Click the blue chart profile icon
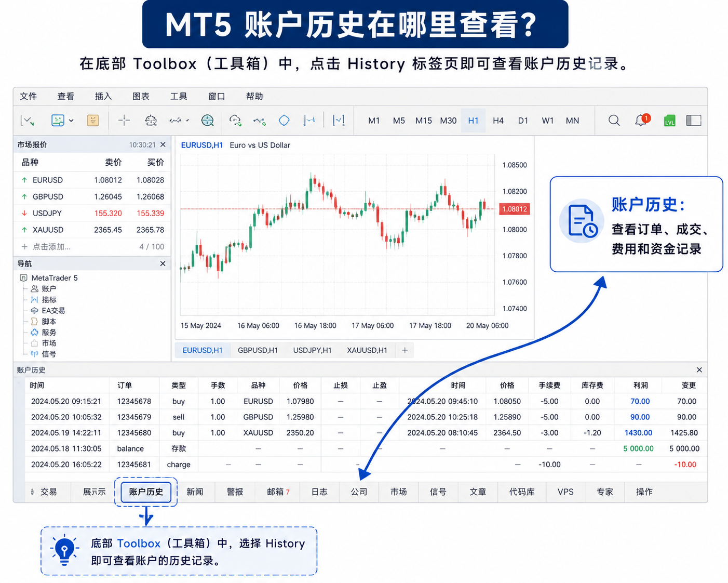The height and width of the screenshot is (583, 728). [58, 121]
